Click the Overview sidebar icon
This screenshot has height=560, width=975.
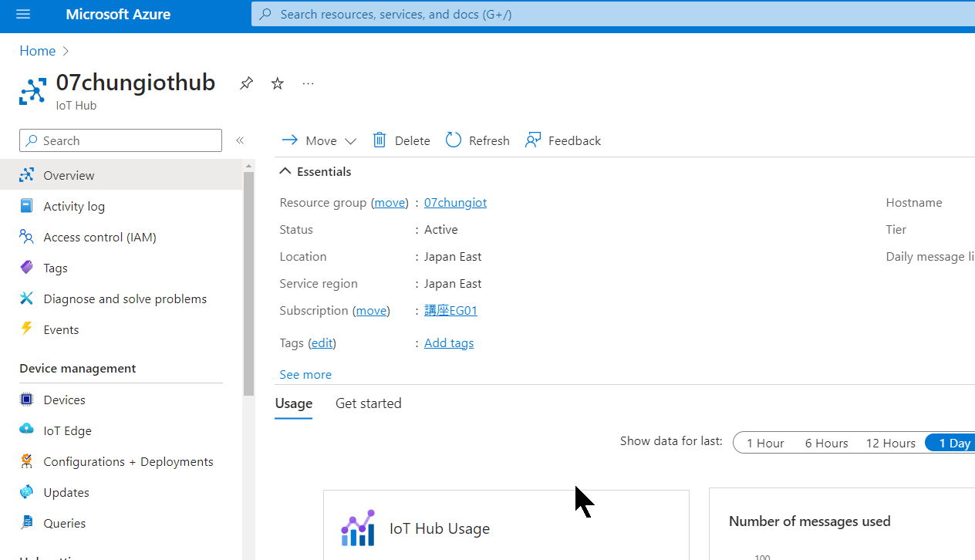pos(27,175)
